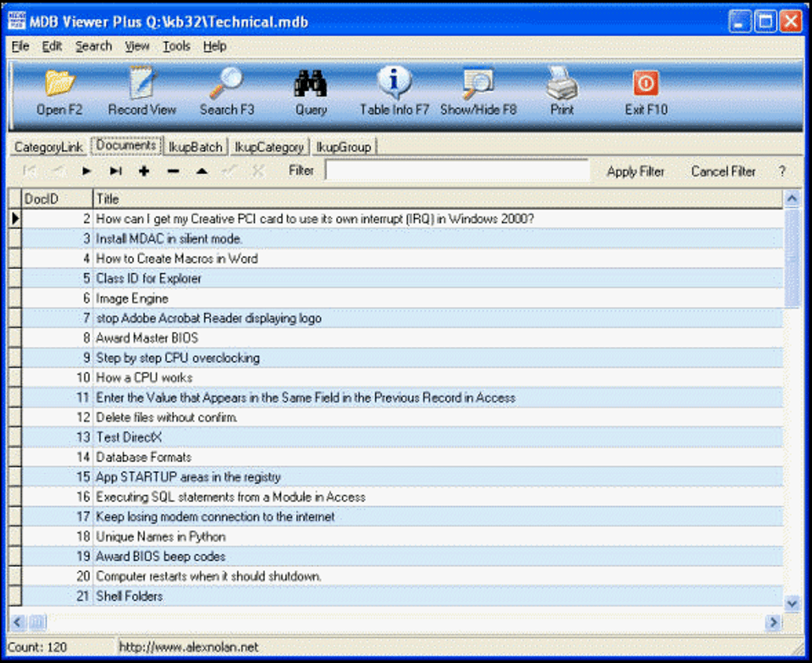Click vertical scrollbar up arrow
This screenshot has height=663, width=812.
click(792, 197)
